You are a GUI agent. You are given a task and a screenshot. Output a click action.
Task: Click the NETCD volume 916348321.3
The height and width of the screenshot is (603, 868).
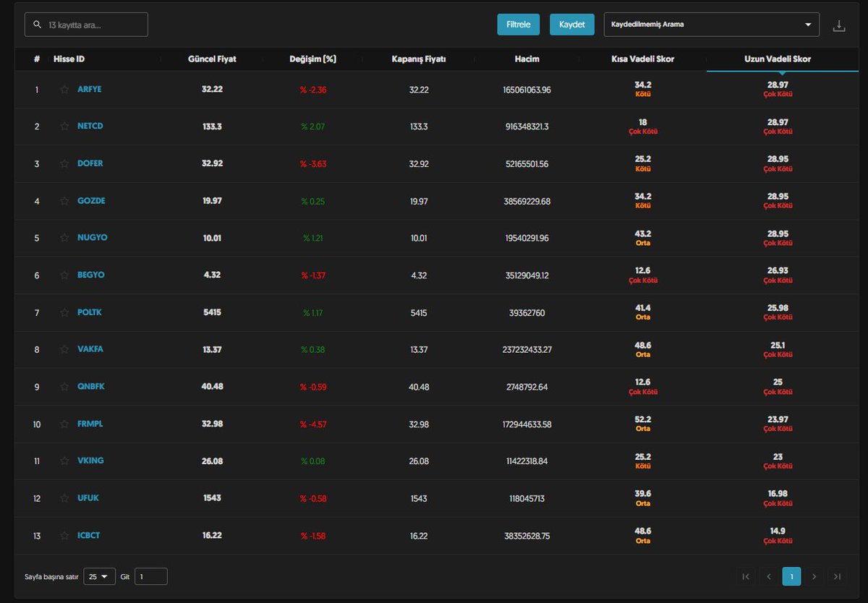coord(527,127)
